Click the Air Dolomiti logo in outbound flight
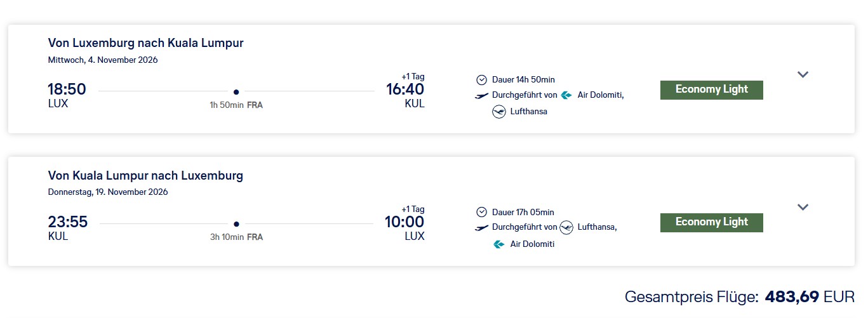Viewport: 868px width, 318px height. 566,95
